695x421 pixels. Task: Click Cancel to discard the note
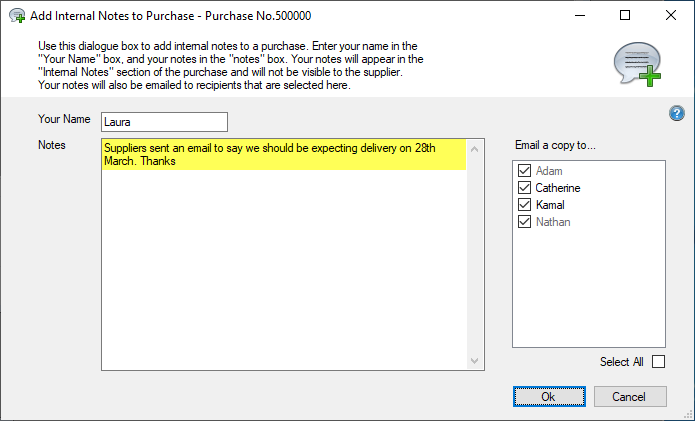click(x=630, y=396)
